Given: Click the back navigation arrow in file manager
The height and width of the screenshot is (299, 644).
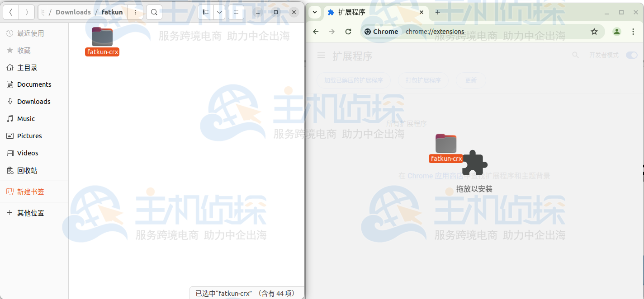Looking at the screenshot, I should (10, 12).
